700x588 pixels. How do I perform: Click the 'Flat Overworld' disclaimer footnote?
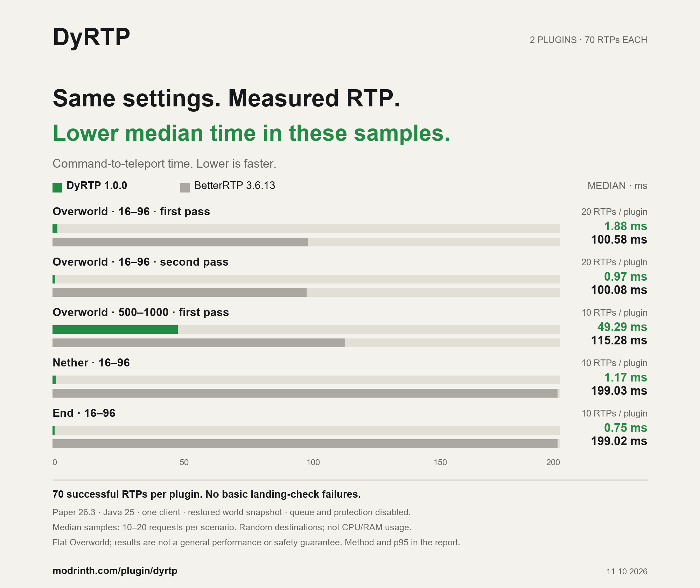click(256, 542)
